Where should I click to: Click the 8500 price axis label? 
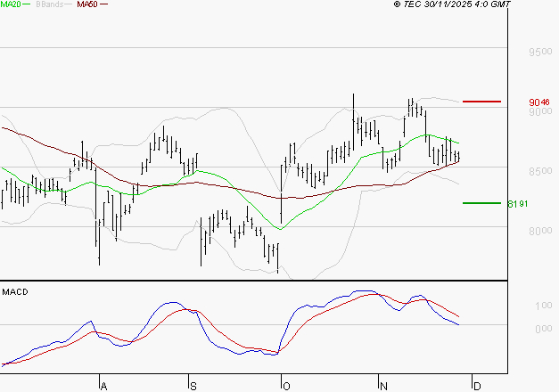540,171
